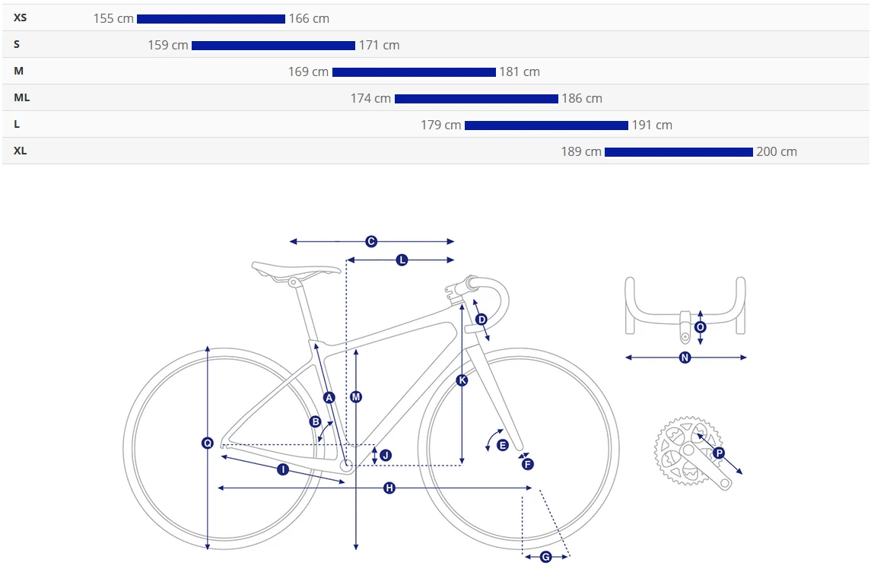Click the D head tube marker
Image resolution: width=874 pixels, height=588 pixels.
481,319
